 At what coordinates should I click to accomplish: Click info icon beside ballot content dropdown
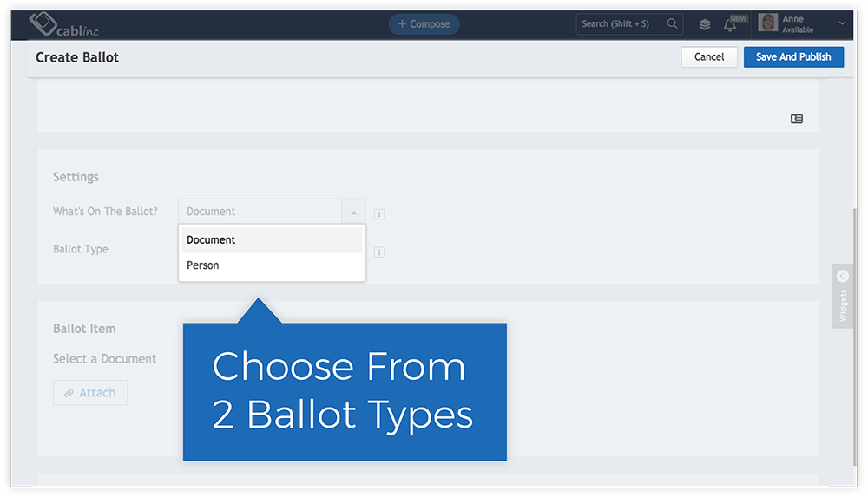pos(379,214)
